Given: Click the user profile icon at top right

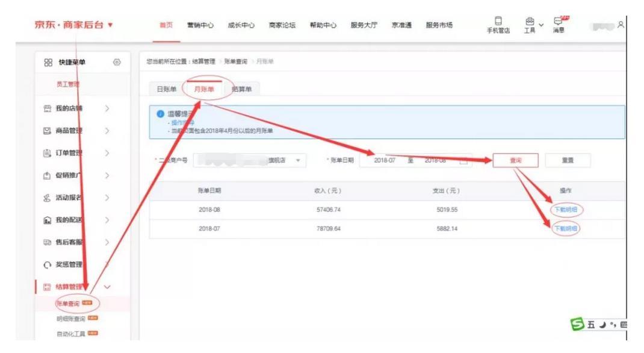Looking at the screenshot, I should coord(621,25).
